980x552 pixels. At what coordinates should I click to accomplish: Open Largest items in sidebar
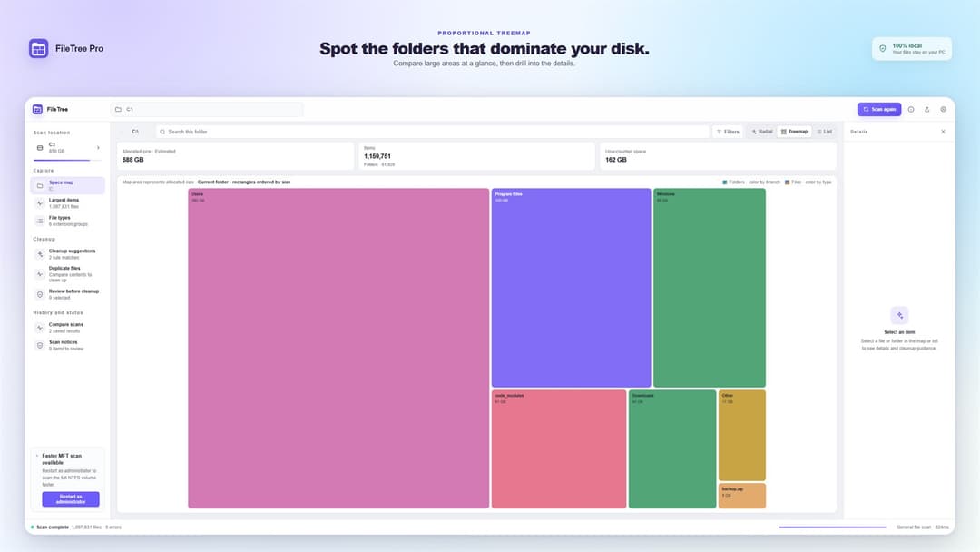click(67, 203)
